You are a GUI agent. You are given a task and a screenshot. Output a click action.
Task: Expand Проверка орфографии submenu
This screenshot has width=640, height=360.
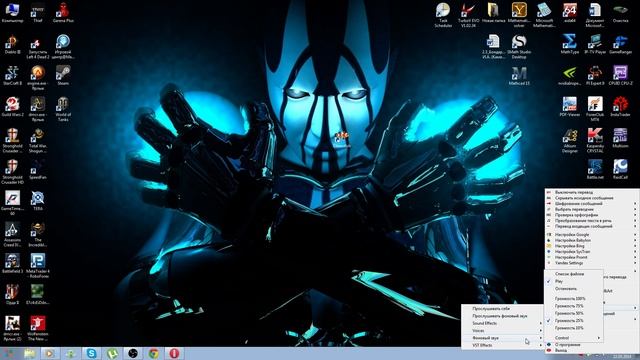coord(591,215)
